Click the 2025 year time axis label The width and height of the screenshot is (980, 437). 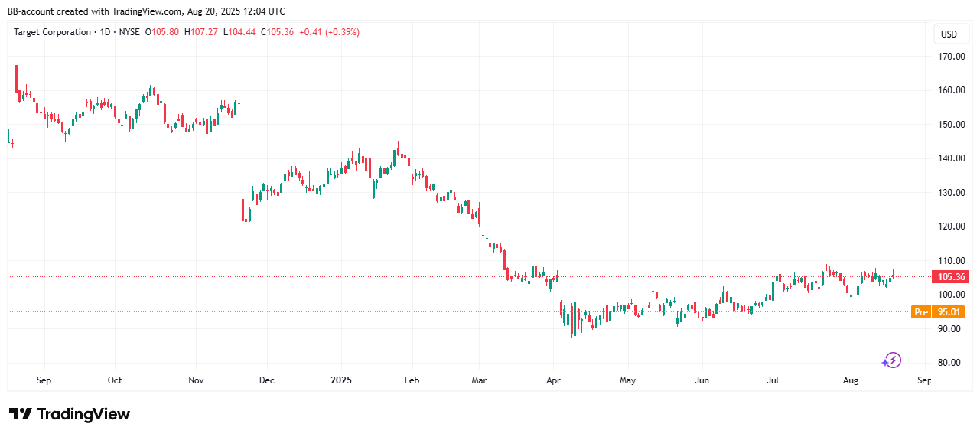pyautogui.click(x=340, y=380)
